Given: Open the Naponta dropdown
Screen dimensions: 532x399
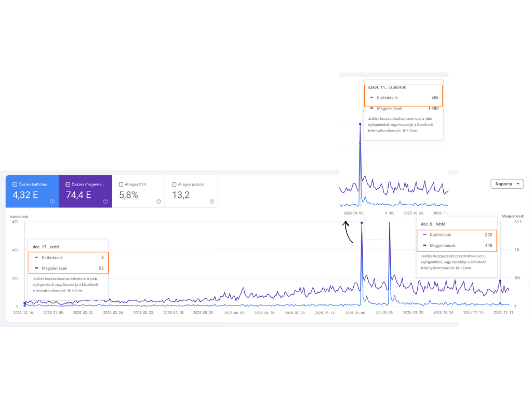Looking at the screenshot, I should tap(507, 183).
